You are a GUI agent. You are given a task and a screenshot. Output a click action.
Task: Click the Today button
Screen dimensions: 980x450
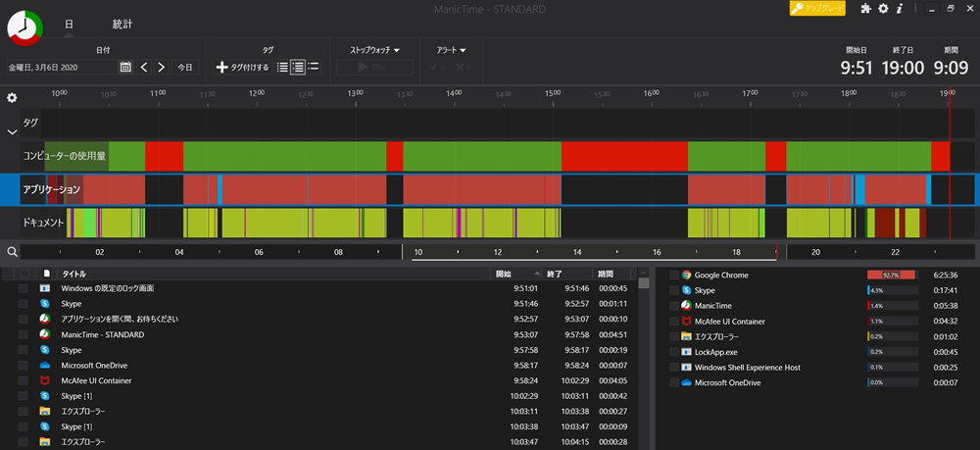tap(185, 67)
